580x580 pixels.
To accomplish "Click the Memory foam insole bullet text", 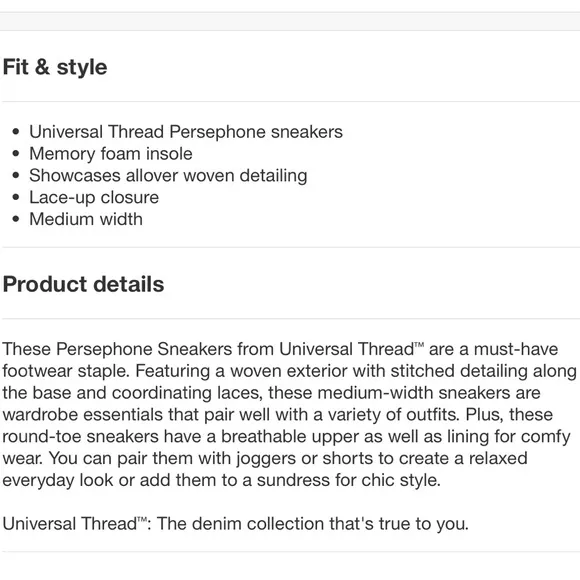I will pyautogui.click(x=111, y=154).
